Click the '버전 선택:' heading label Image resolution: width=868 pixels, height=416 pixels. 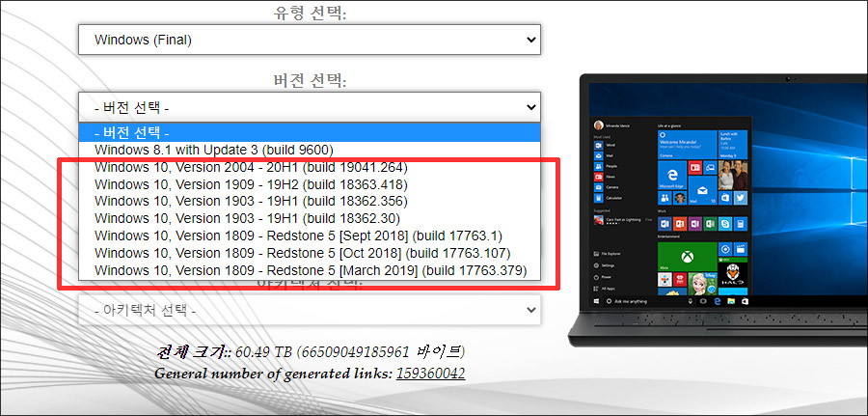click(310, 80)
